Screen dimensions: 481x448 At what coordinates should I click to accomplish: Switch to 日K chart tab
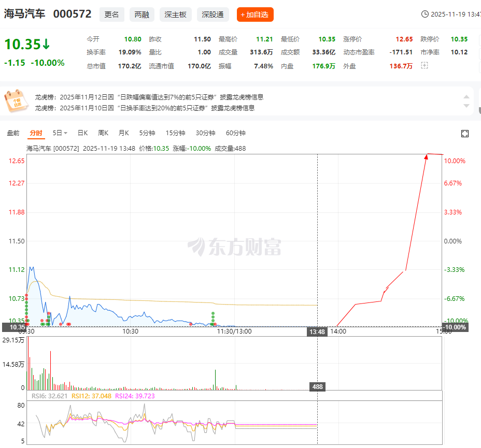point(83,133)
